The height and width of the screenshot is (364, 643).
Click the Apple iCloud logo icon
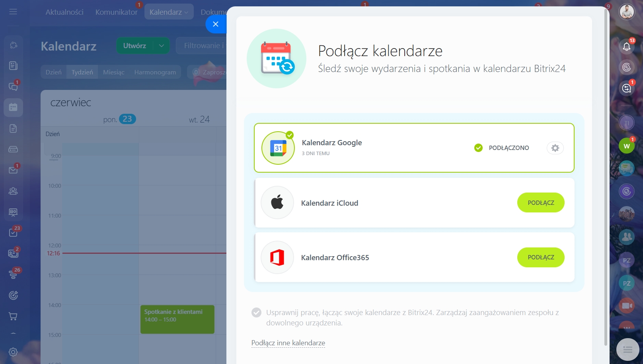pyautogui.click(x=277, y=202)
